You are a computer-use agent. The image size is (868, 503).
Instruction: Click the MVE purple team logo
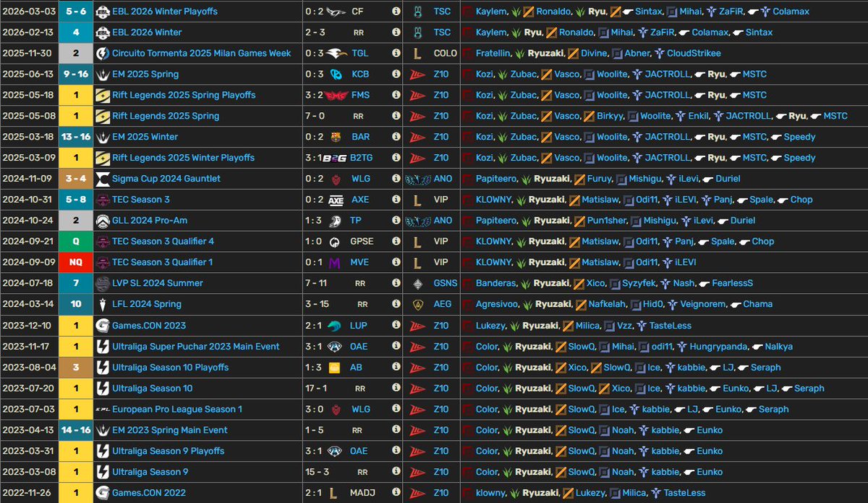tap(336, 263)
